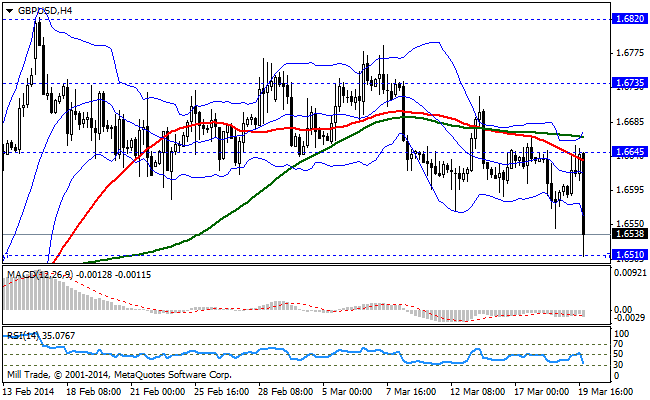Image resolution: width=650 pixels, height=400 pixels.
Task: Open the chart menu triangle beside GBPUSD,H4
Action: pos(10,11)
